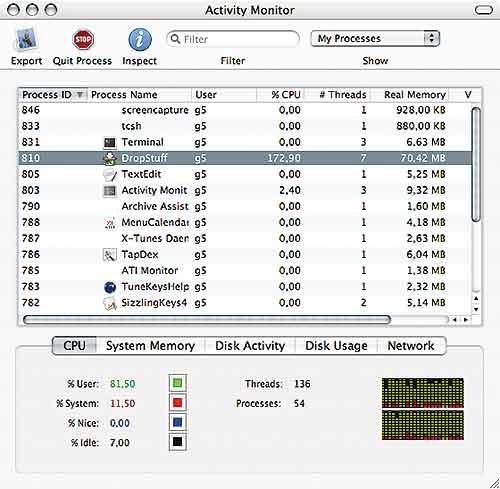Click the Threads count 136
The image size is (500, 489).
pos(302,384)
